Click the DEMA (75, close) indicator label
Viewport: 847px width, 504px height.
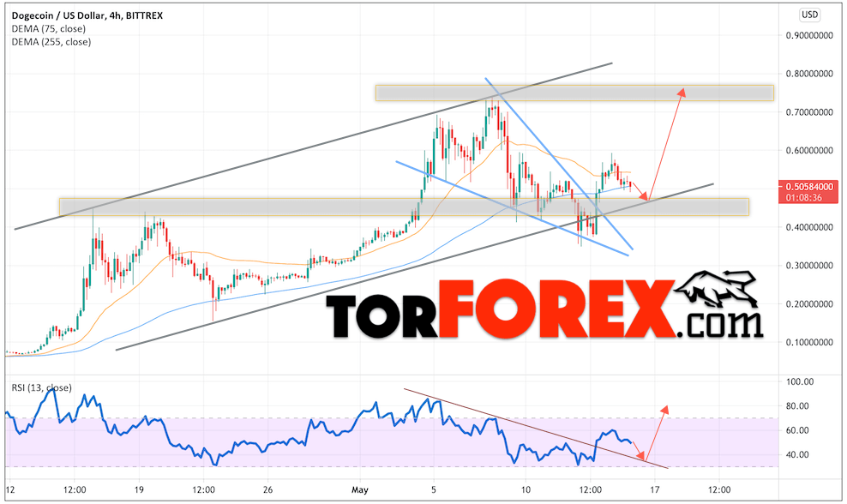48,28
